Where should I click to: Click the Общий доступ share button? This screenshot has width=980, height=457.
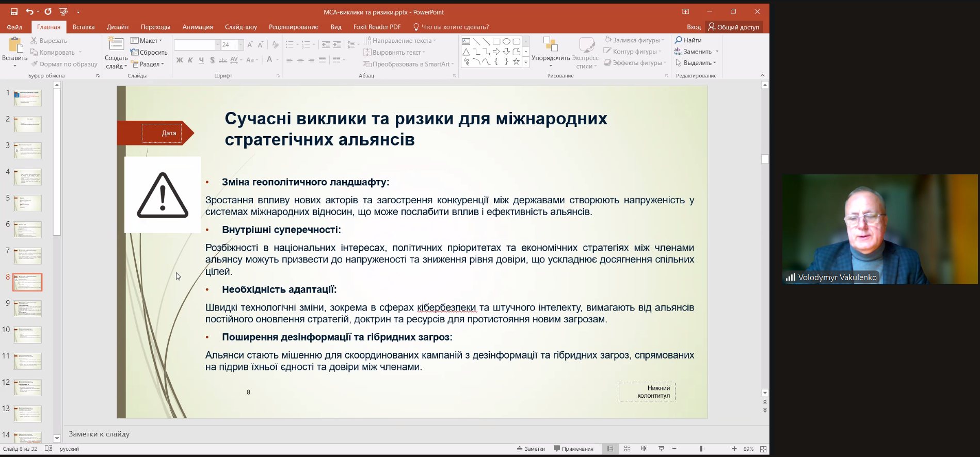click(733, 27)
